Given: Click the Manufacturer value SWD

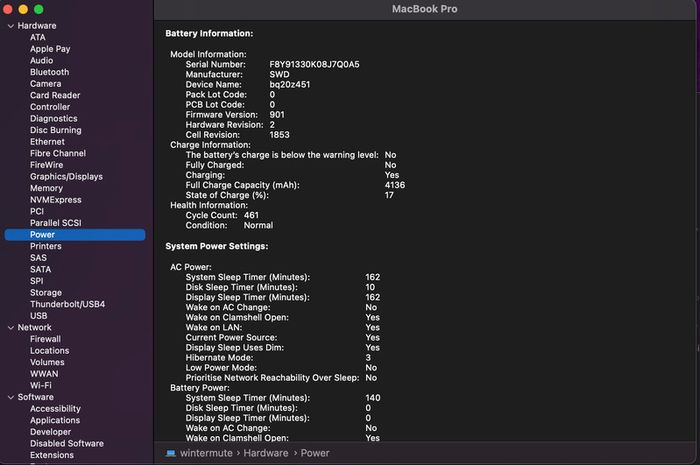Looking at the screenshot, I should pos(279,75).
